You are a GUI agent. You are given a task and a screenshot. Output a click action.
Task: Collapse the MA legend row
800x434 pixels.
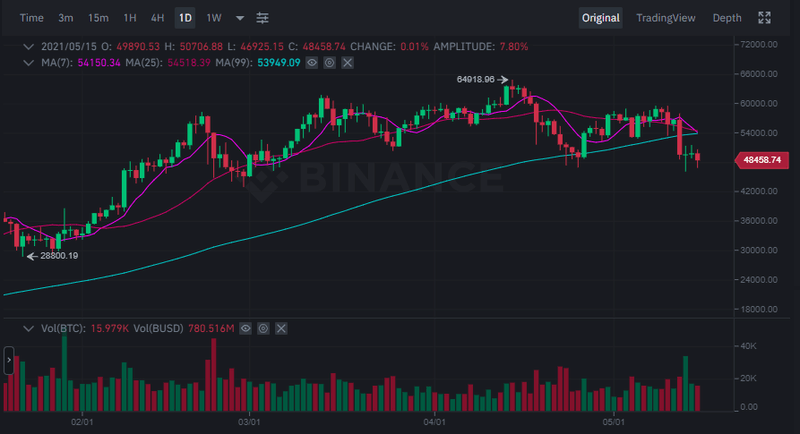[x=30, y=63]
